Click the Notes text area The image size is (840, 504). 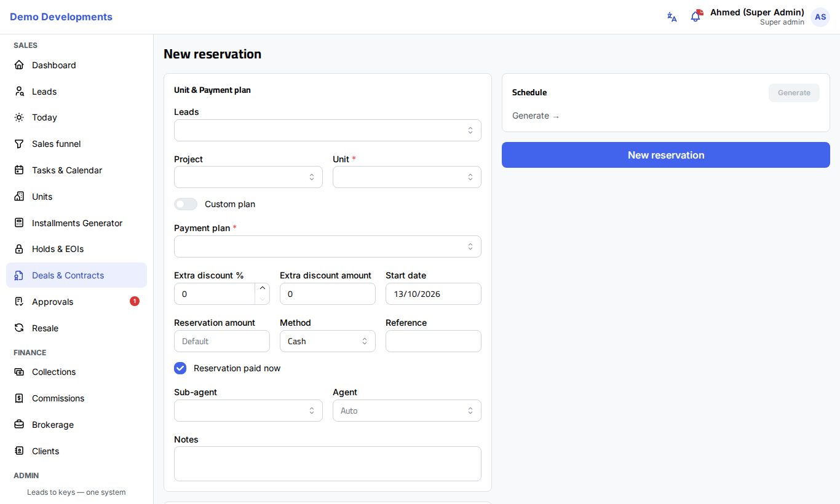pyautogui.click(x=328, y=463)
